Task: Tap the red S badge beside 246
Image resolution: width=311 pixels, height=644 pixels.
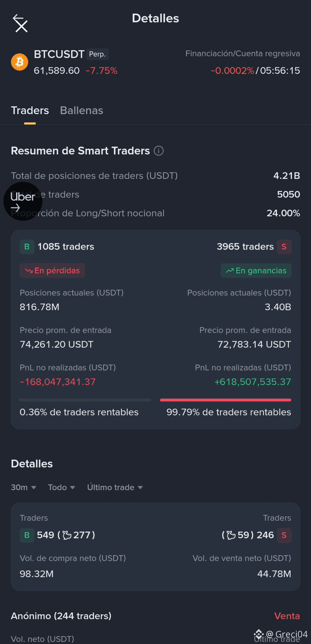Action: point(284,535)
